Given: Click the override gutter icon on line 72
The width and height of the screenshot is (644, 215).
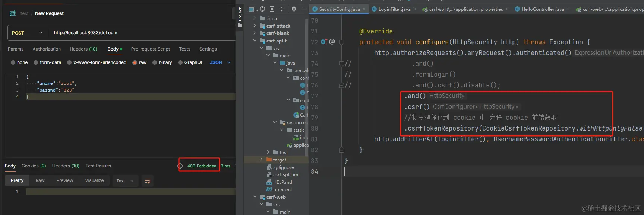Looking at the screenshot, I should tap(324, 42).
